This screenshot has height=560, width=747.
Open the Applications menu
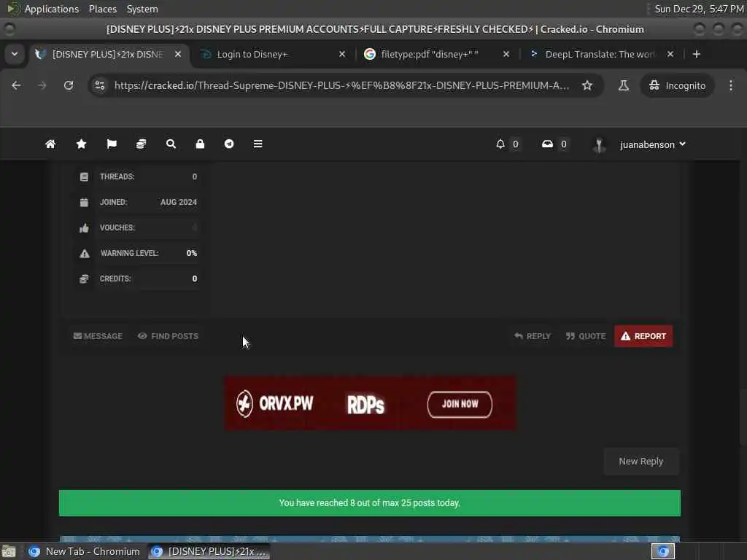tap(52, 9)
